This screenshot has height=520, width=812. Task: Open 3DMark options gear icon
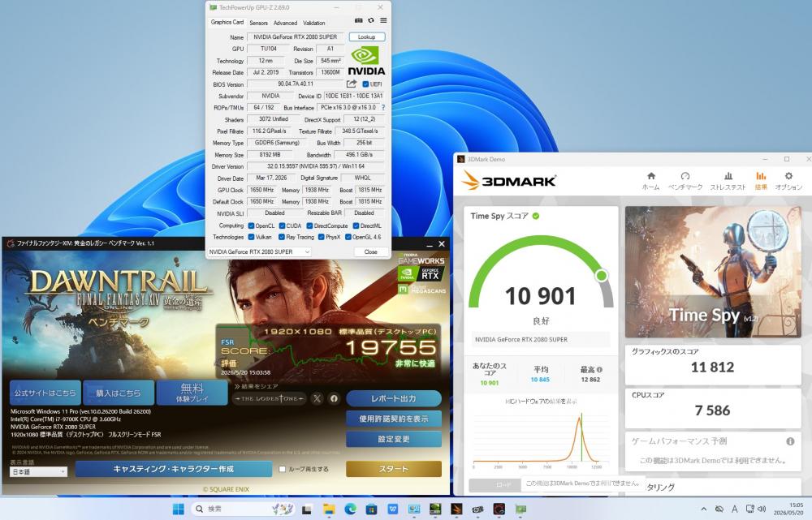788,176
